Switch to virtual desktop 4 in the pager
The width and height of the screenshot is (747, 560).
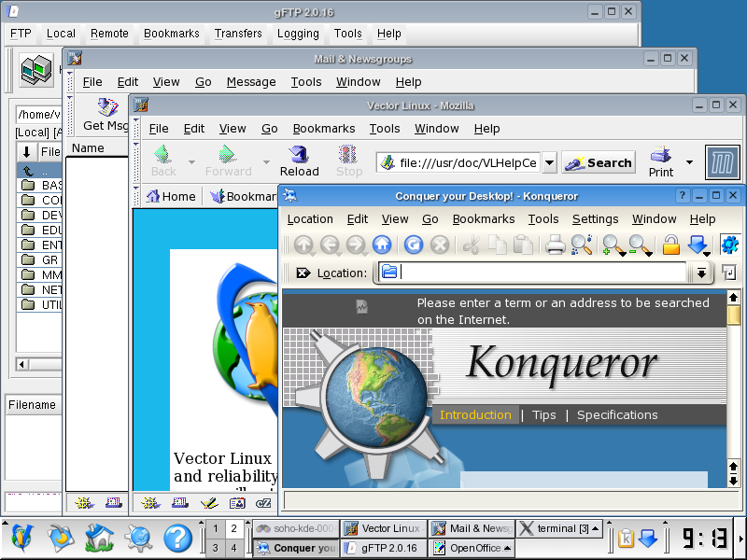233,548
